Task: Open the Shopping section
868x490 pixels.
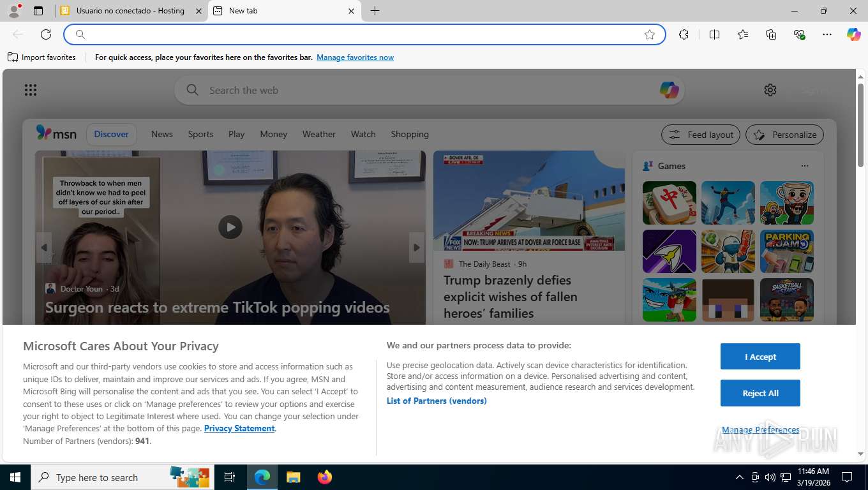Action: coord(410,134)
